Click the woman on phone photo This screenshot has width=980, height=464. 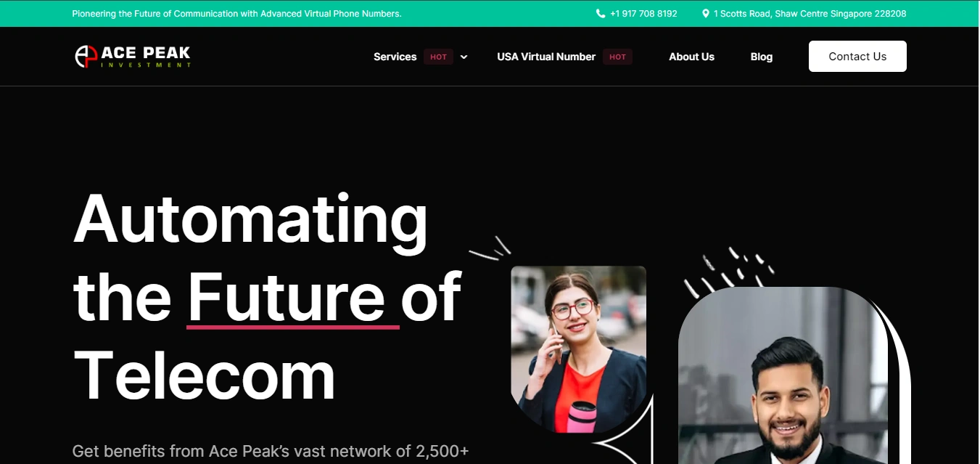click(578, 349)
